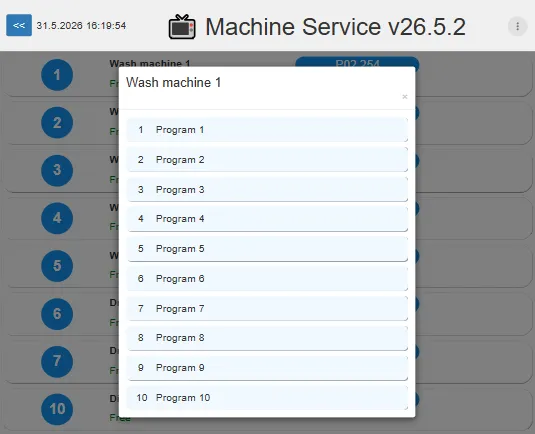Click the P02.254 blue button
Image resolution: width=535 pixels, height=434 pixels.
coord(357,62)
